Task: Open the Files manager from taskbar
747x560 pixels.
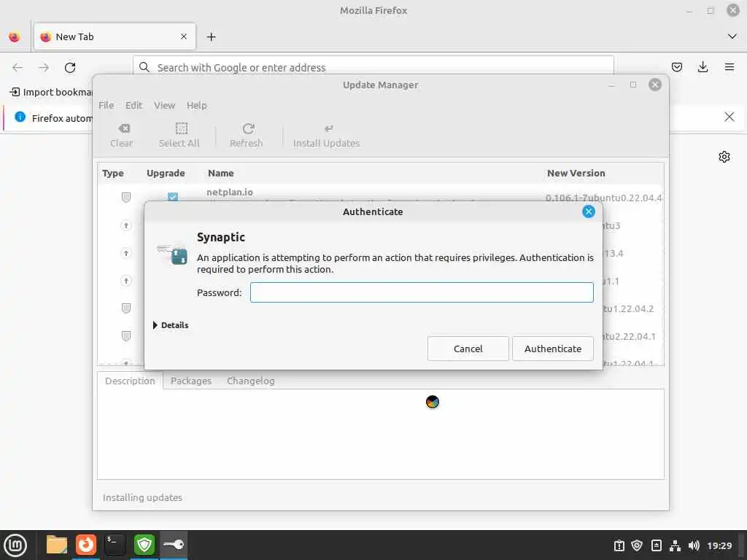Action: [x=57, y=545]
